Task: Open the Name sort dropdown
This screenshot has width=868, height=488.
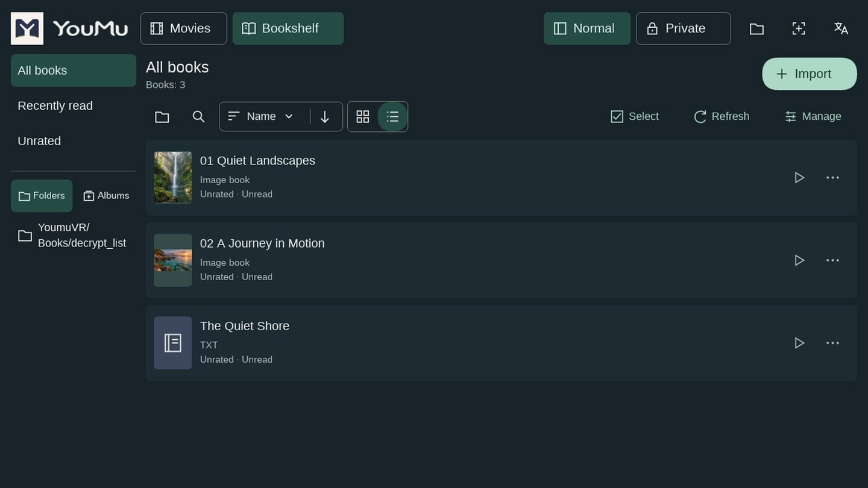Action: [x=261, y=116]
